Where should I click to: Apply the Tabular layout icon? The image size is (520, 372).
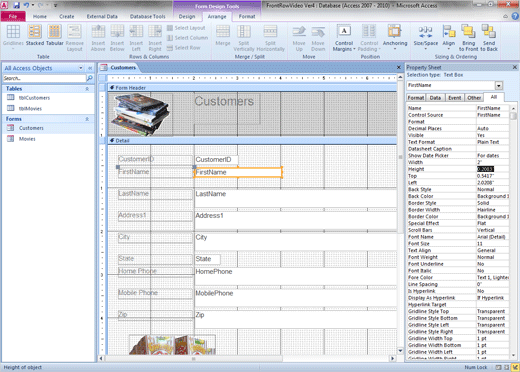point(55,32)
